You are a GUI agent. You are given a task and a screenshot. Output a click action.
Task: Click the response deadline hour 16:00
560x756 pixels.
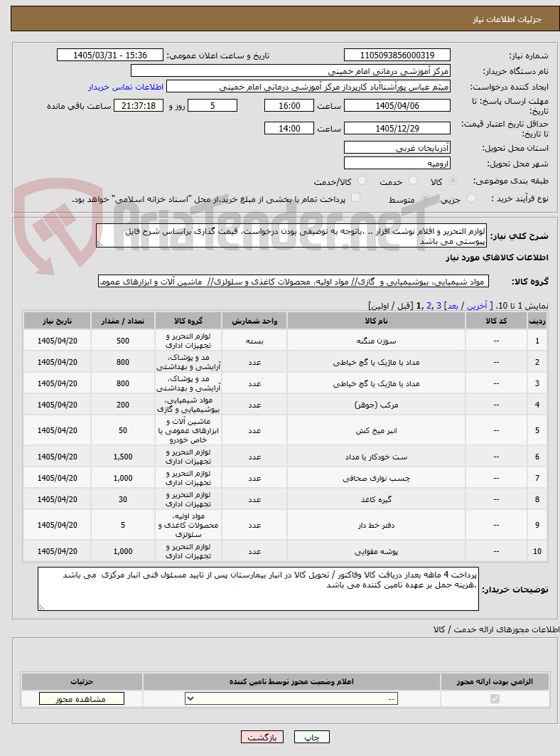pos(289,105)
